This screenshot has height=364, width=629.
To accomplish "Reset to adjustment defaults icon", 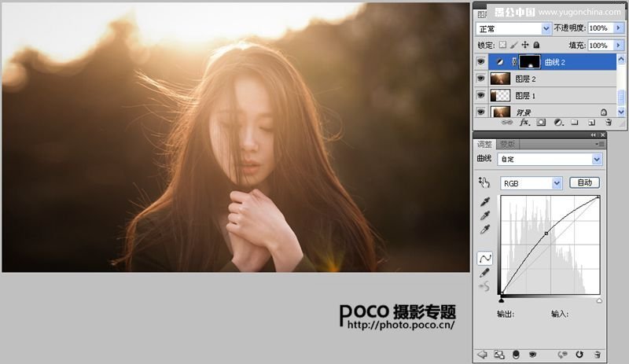I will pyautogui.click(x=579, y=355).
